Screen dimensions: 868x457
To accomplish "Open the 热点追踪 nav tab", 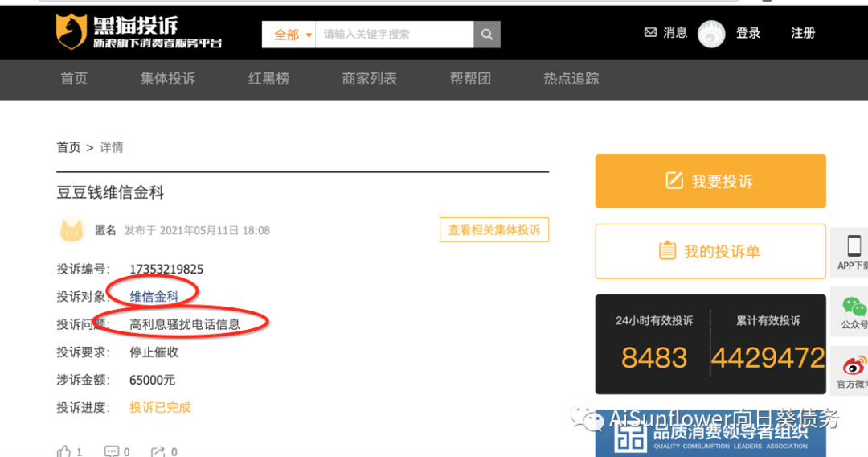I will click(x=571, y=79).
